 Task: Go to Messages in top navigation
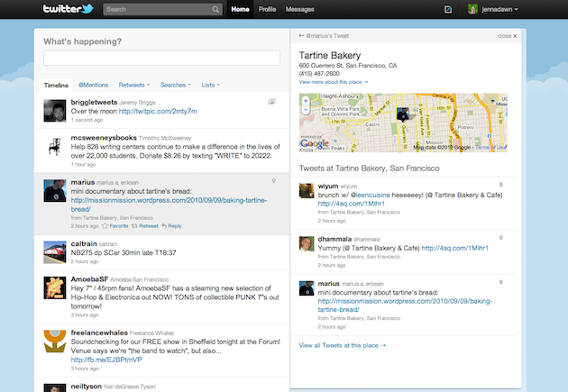pos(299,10)
